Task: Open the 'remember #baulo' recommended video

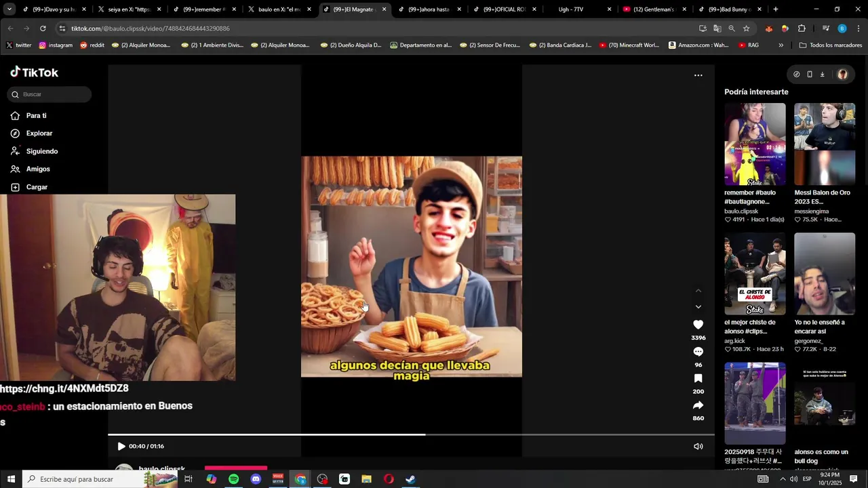Action: (x=755, y=144)
